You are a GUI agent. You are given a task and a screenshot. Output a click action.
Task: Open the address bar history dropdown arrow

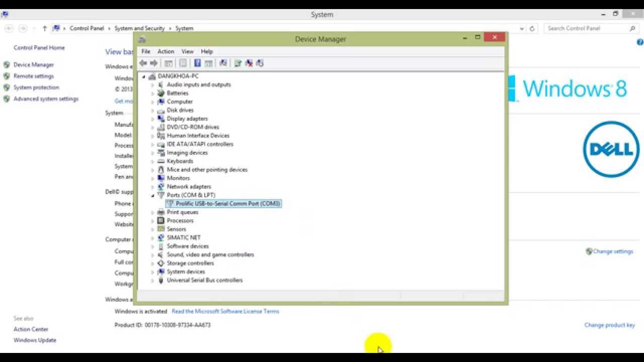coord(522,29)
